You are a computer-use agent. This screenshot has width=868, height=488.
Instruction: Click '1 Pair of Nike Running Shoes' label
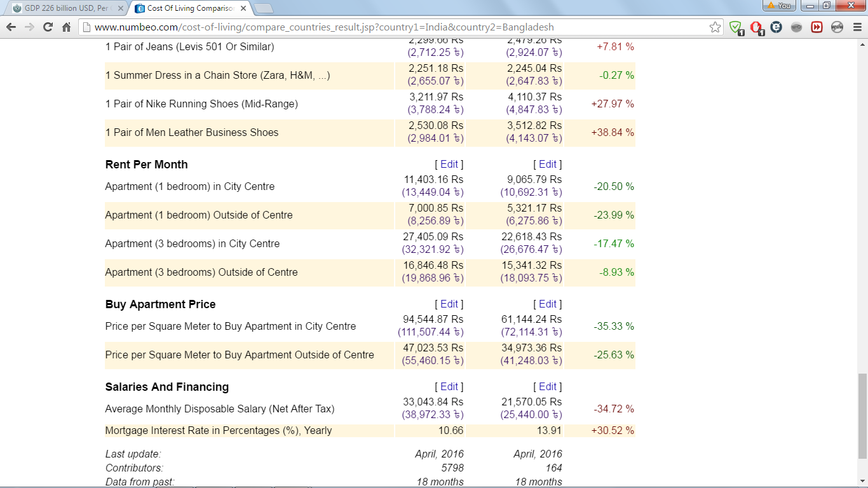[201, 104]
